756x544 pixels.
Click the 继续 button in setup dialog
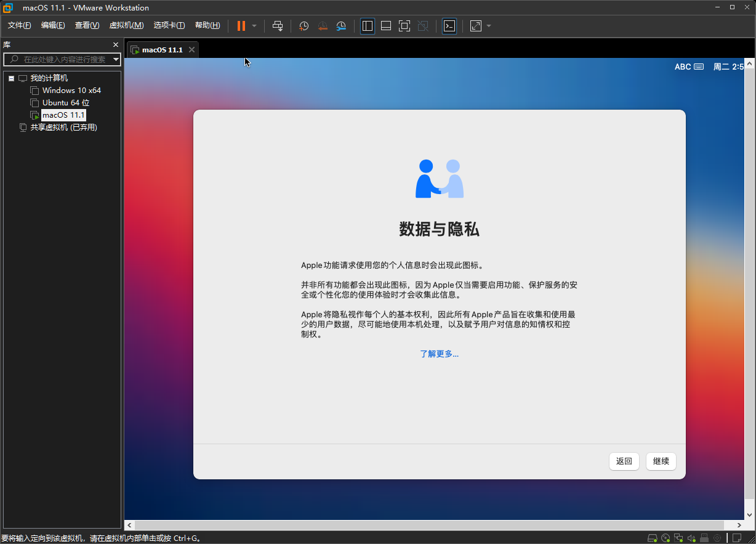pyautogui.click(x=661, y=461)
